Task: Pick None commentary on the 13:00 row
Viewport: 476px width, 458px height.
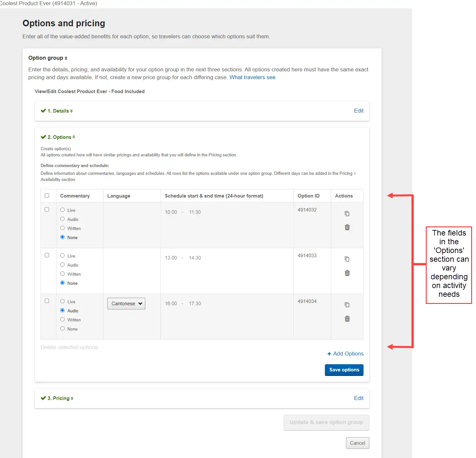Action: point(62,283)
